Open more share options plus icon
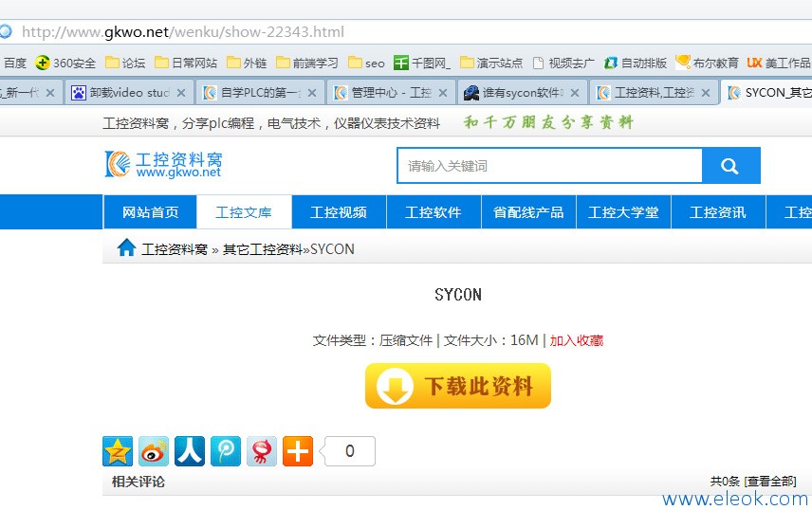The height and width of the screenshot is (510, 812). [x=298, y=451]
